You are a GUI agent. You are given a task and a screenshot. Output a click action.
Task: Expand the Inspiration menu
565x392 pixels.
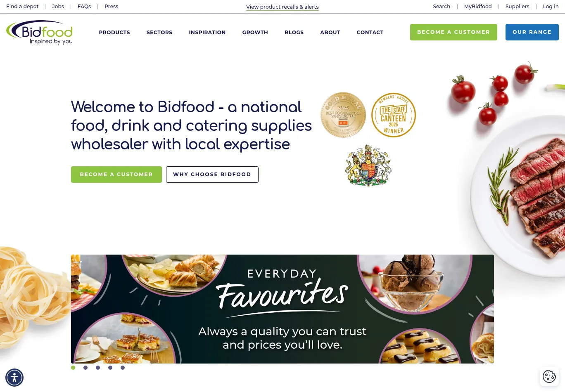click(x=207, y=32)
